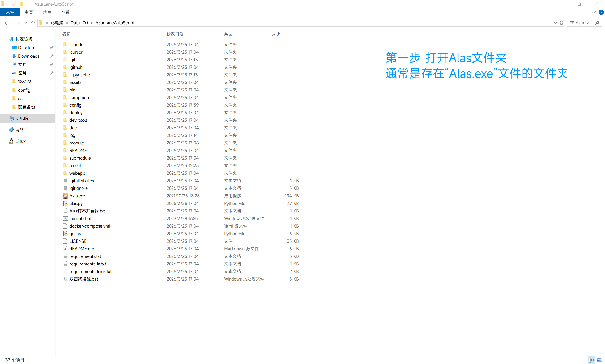Click the search box for AzurLaneAutoScript
Viewport: 605px width, 364px height.
(581, 23)
